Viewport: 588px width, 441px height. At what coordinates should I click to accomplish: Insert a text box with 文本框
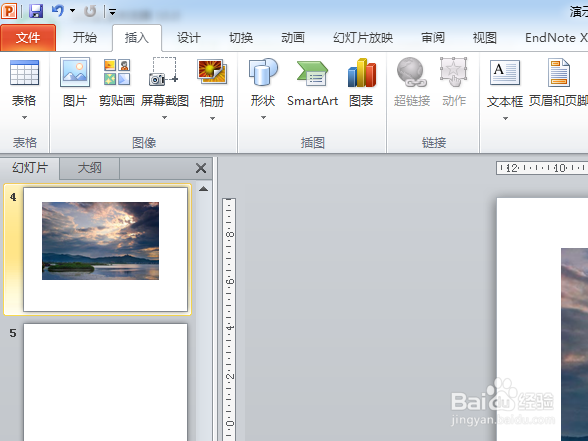(x=505, y=73)
